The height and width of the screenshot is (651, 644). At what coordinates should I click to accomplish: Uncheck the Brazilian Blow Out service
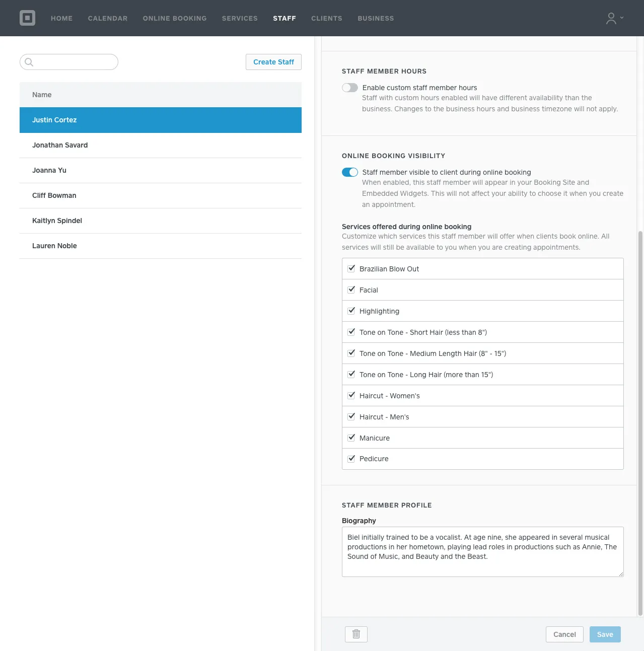coord(351,269)
